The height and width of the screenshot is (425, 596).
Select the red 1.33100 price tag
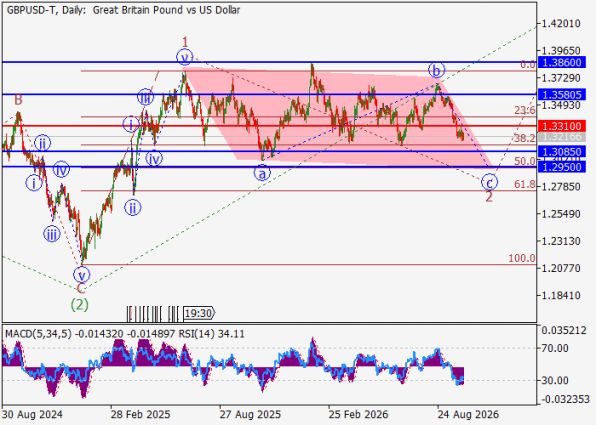tap(561, 126)
